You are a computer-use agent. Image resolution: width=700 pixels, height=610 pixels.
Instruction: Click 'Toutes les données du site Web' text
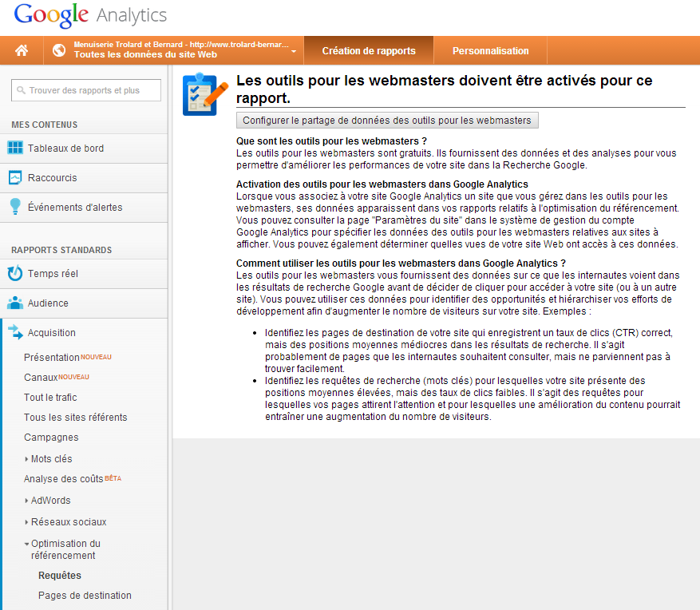tap(145, 54)
